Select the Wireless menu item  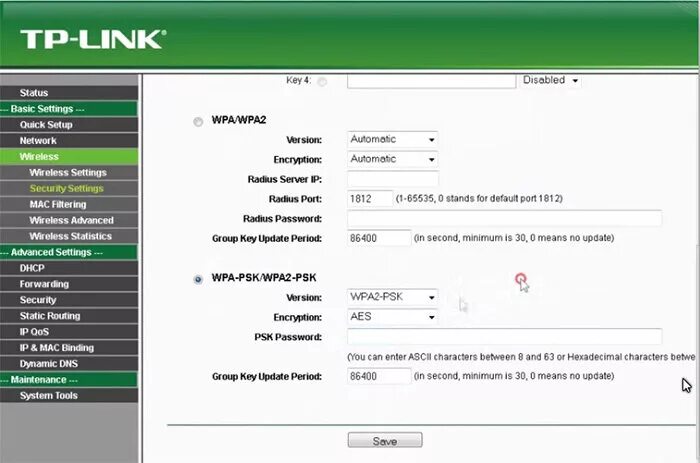tap(69, 157)
